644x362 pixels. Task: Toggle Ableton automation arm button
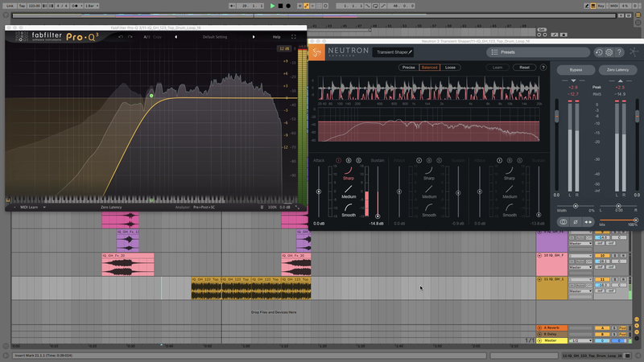point(307,6)
